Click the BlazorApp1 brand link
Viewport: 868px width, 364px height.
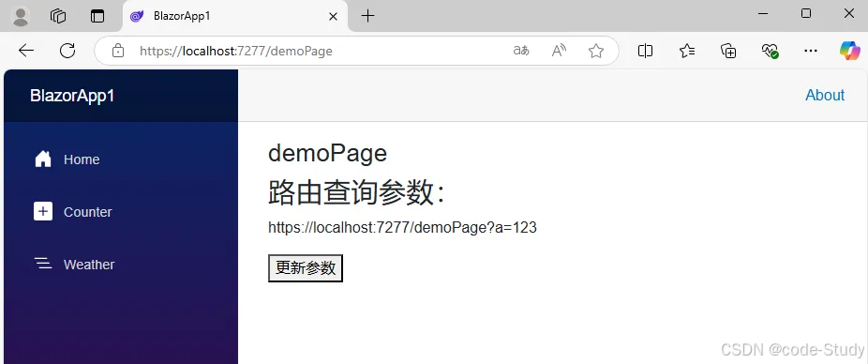(x=72, y=96)
